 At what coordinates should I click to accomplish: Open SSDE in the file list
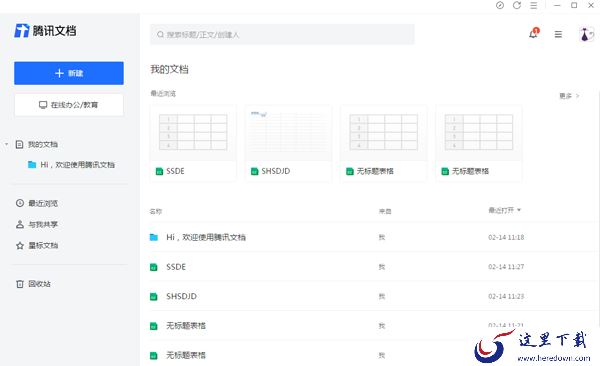pyautogui.click(x=371, y=267)
